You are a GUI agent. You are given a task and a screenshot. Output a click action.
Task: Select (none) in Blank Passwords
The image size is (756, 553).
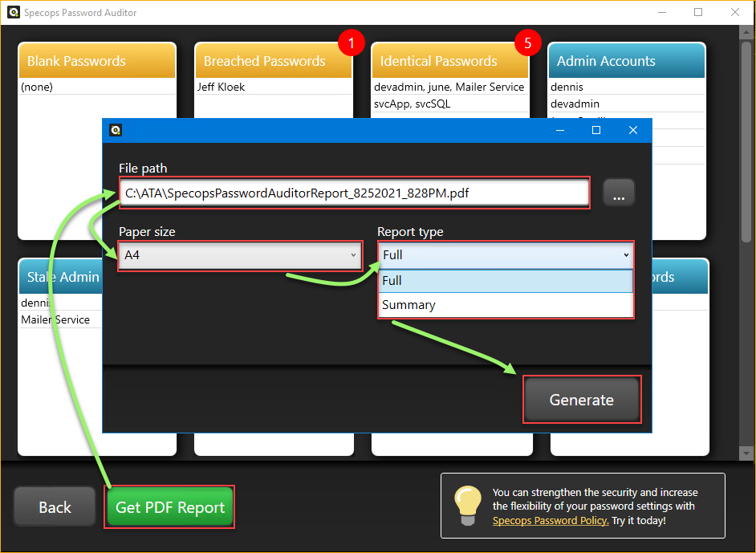tap(97, 87)
